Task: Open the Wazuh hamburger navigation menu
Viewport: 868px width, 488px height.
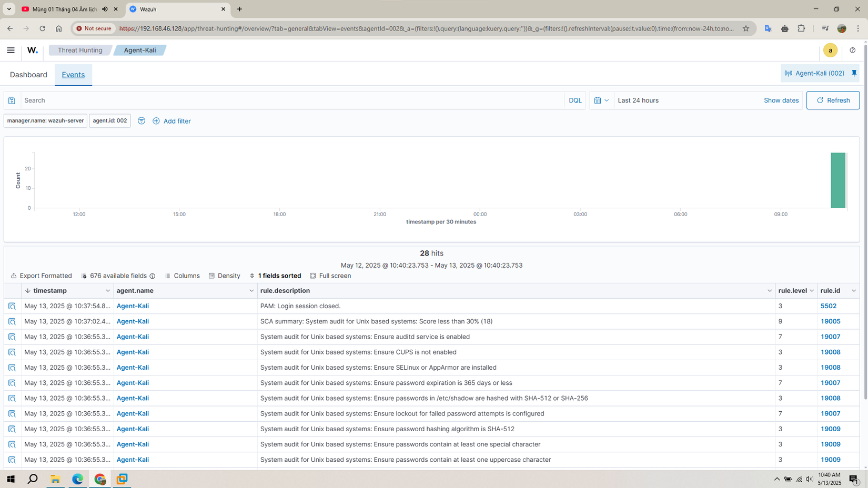Action: [11, 50]
